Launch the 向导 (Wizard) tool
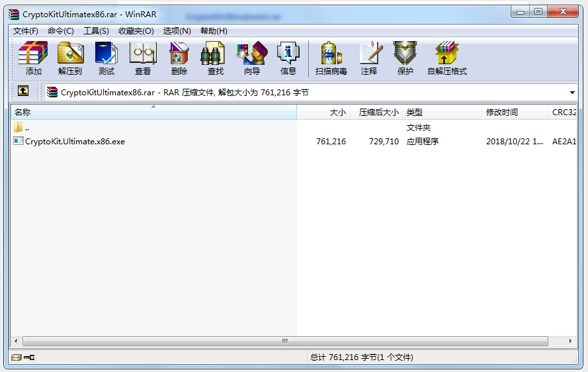The height and width of the screenshot is (372, 588). [x=251, y=58]
